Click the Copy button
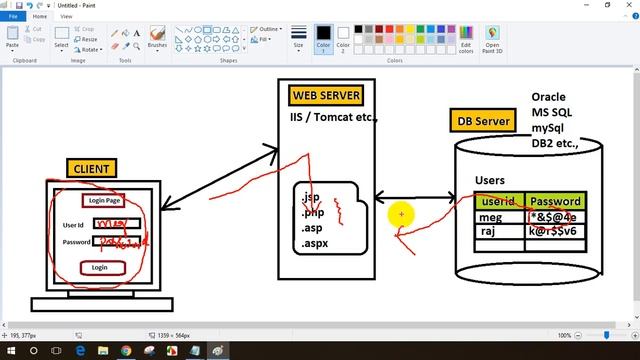 point(35,40)
